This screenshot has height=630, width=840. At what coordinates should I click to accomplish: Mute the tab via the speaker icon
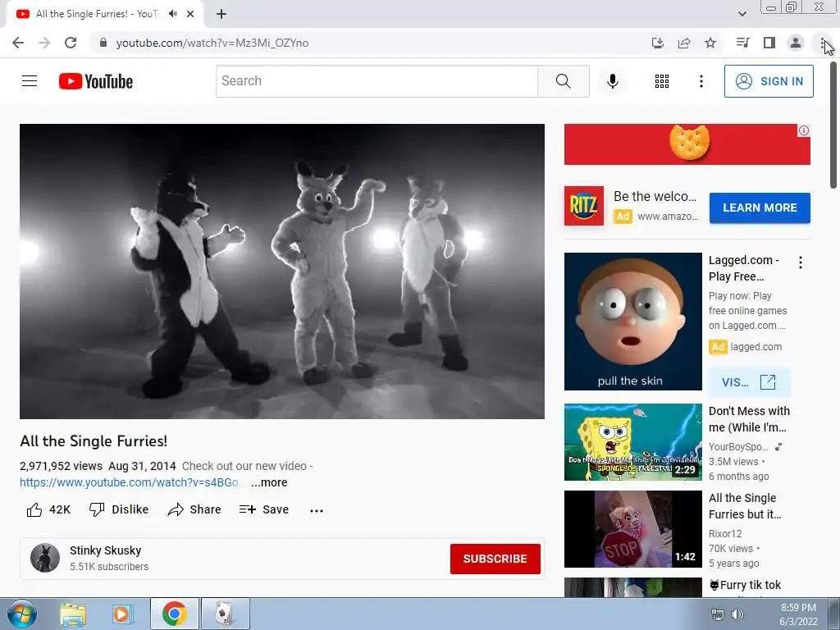pos(172,14)
